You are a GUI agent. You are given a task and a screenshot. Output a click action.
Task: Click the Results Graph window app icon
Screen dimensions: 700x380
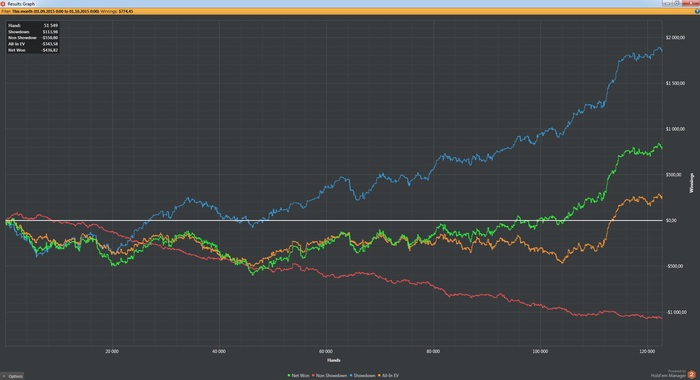pos(3,4)
